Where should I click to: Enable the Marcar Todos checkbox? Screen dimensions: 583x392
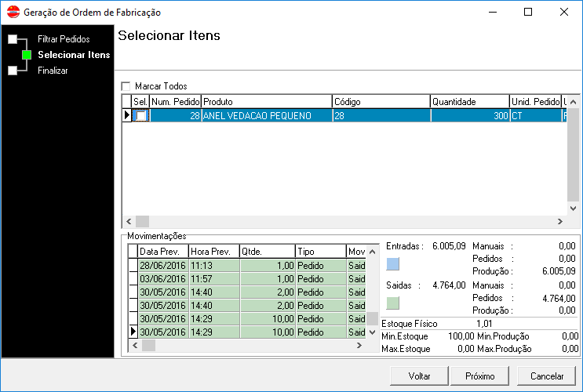[x=126, y=86]
